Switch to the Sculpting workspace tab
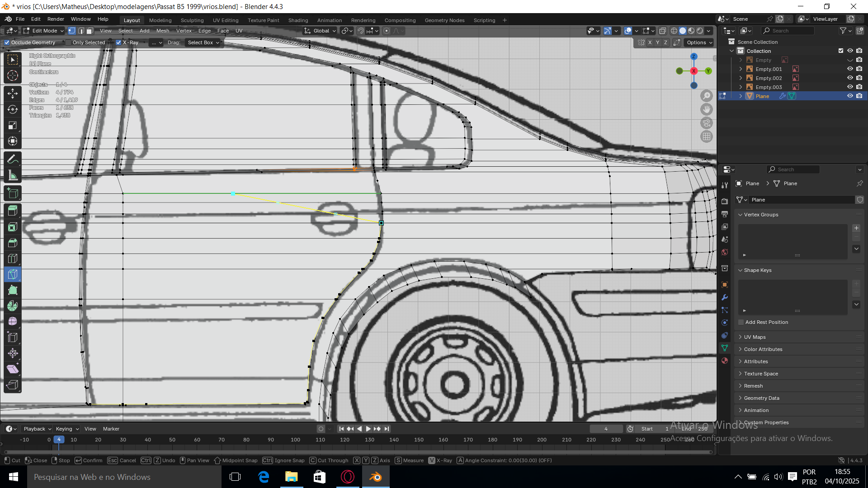The image size is (868, 488). [192, 20]
